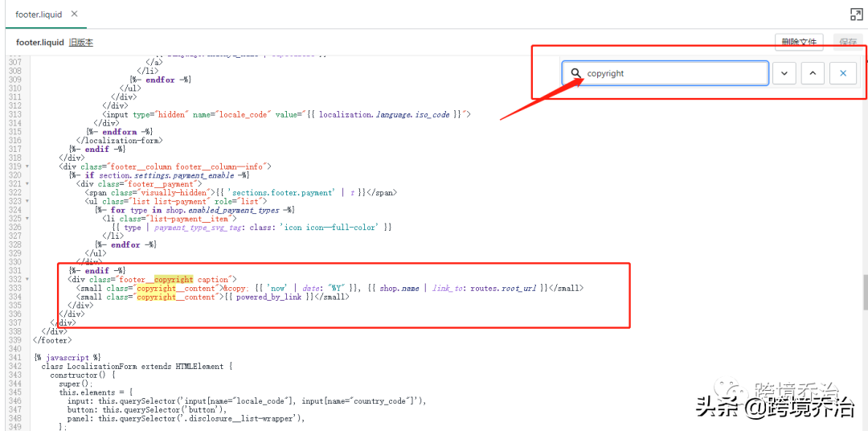Click the {% javascript %} line
The image size is (868, 431).
[x=67, y=357]
